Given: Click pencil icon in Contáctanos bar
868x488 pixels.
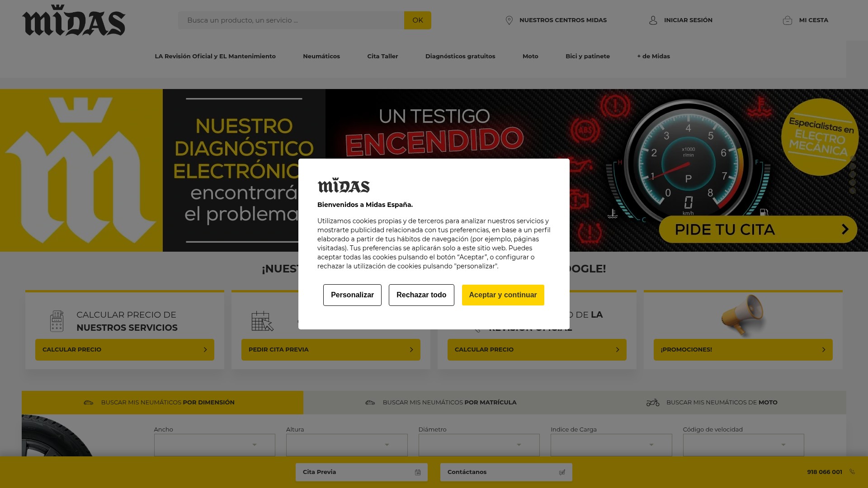Looking at the screenshot, I should (x=562, y=472).
